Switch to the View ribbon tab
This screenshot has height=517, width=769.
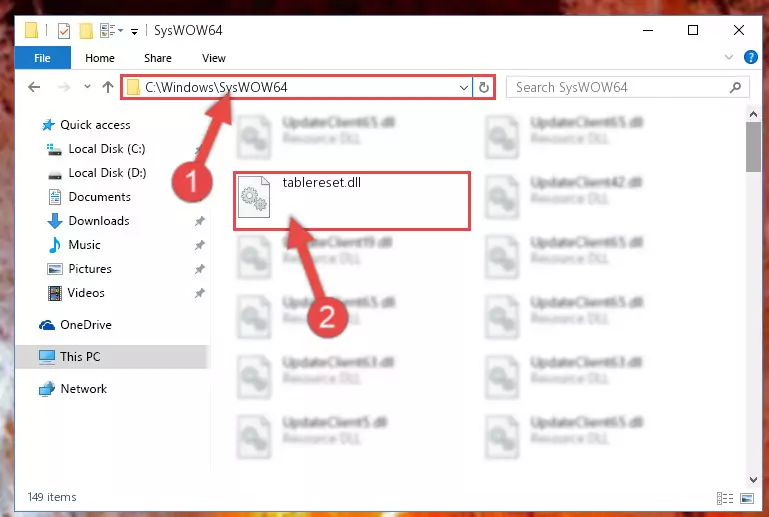point(214,58)
